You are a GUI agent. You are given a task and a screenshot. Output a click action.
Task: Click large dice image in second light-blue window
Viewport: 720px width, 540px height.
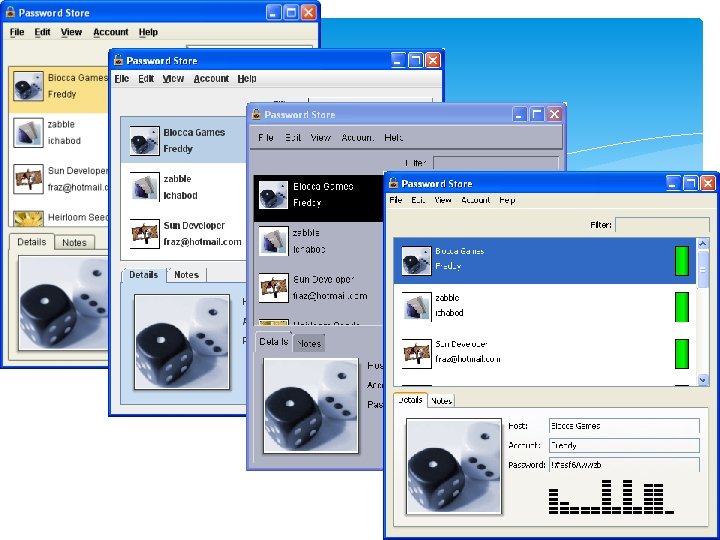coord(182,342)
